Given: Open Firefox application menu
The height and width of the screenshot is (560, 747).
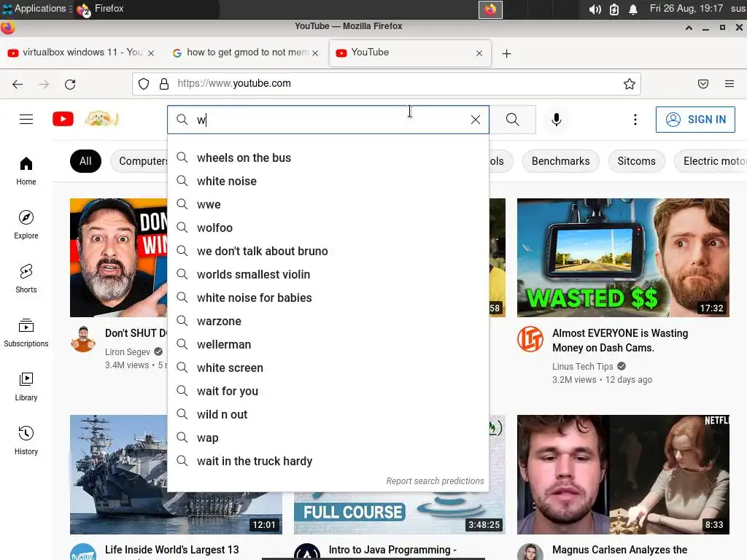Looking at the screenshot, I should click(729, 85).
